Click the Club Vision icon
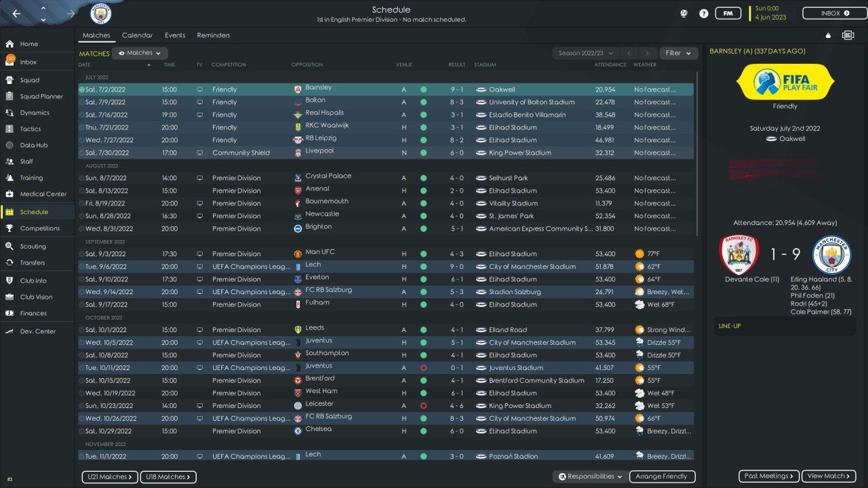The image size is (868, 488). (9, 297)
